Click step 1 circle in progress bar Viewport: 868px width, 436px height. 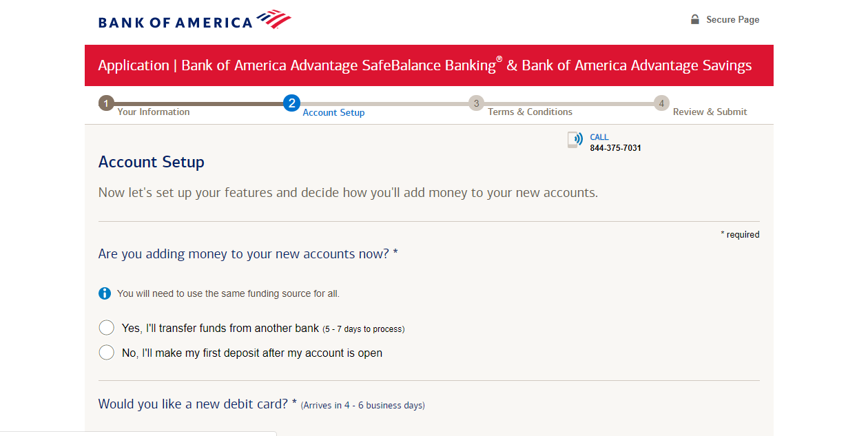(106, 103)
